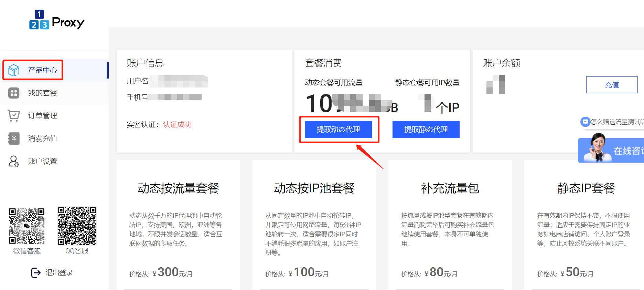Click the 充值 recharge button
This screenshot has height=290, width=644.
pyautogui.click(x=612, y=85)
